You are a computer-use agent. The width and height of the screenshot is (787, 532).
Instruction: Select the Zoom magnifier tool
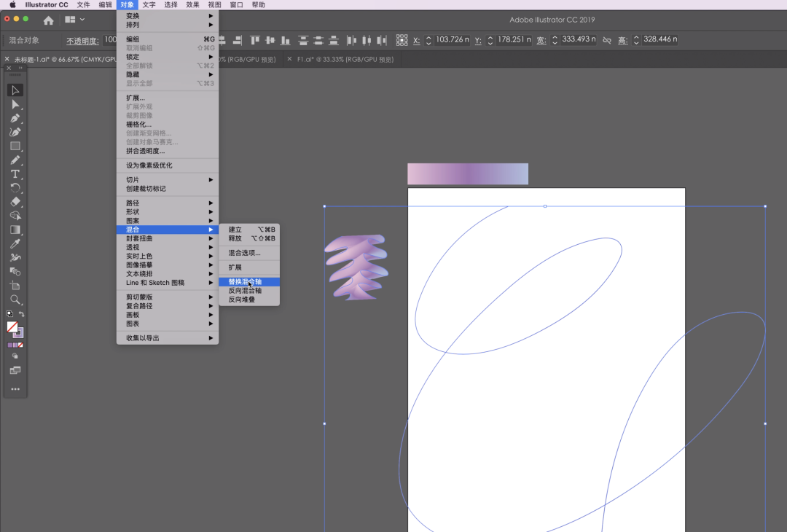pos(15,300)
